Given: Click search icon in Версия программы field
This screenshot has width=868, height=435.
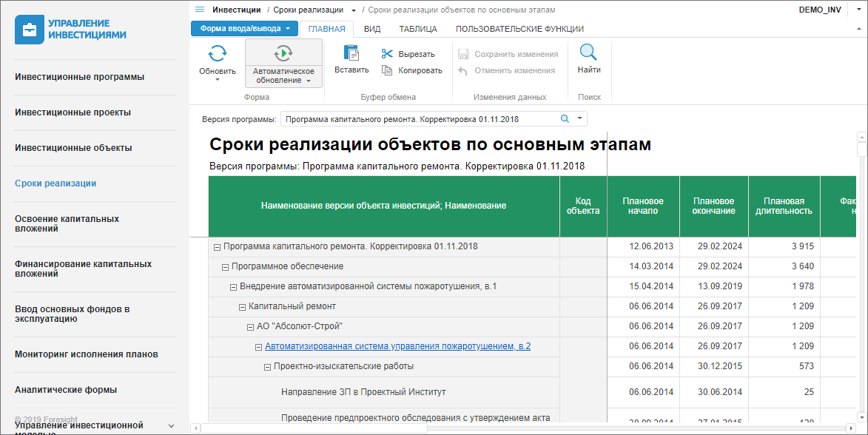Looking at the screenshot, I should coord(565,118).
